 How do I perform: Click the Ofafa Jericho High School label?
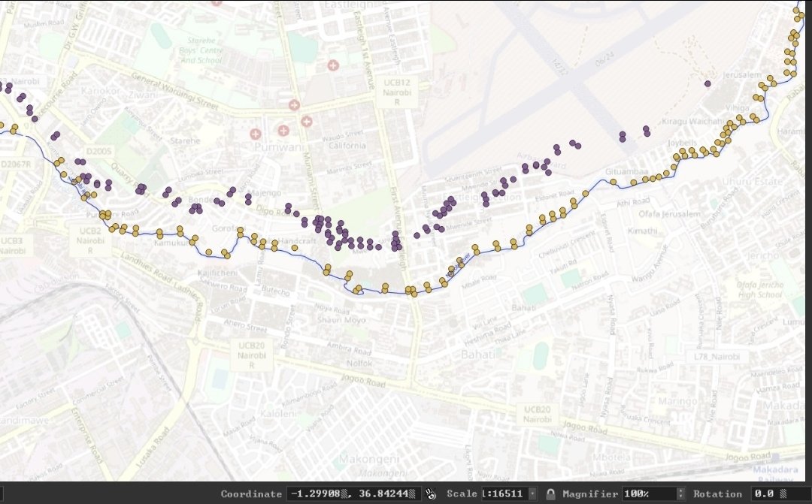pos(759,290)
